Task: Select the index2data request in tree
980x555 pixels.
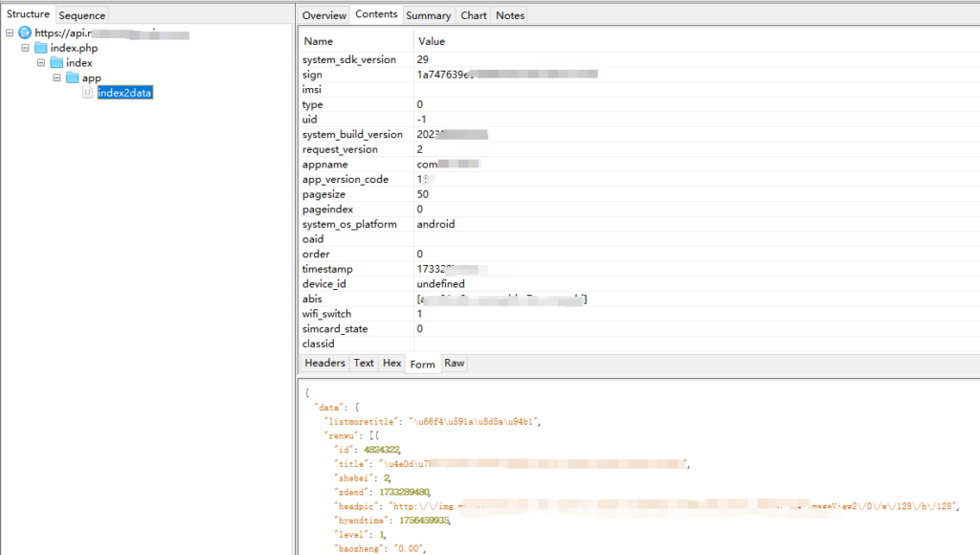Action: click(x=124, y=93)
